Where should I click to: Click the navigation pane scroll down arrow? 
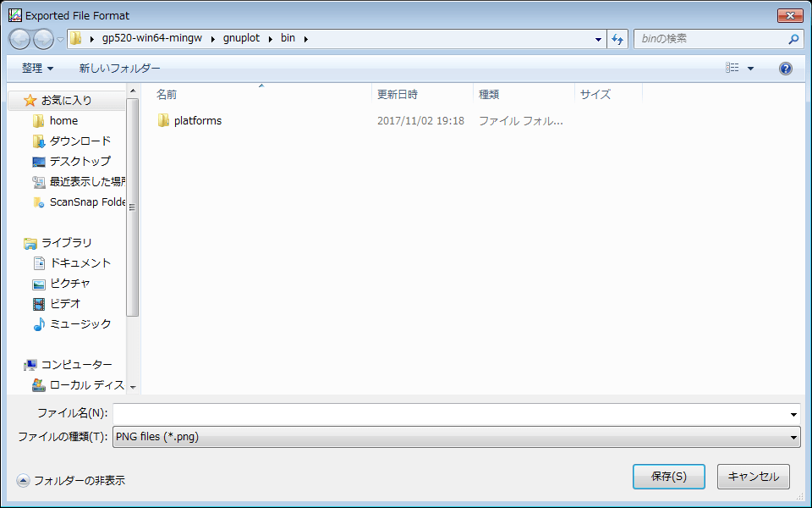pos(133,387)
